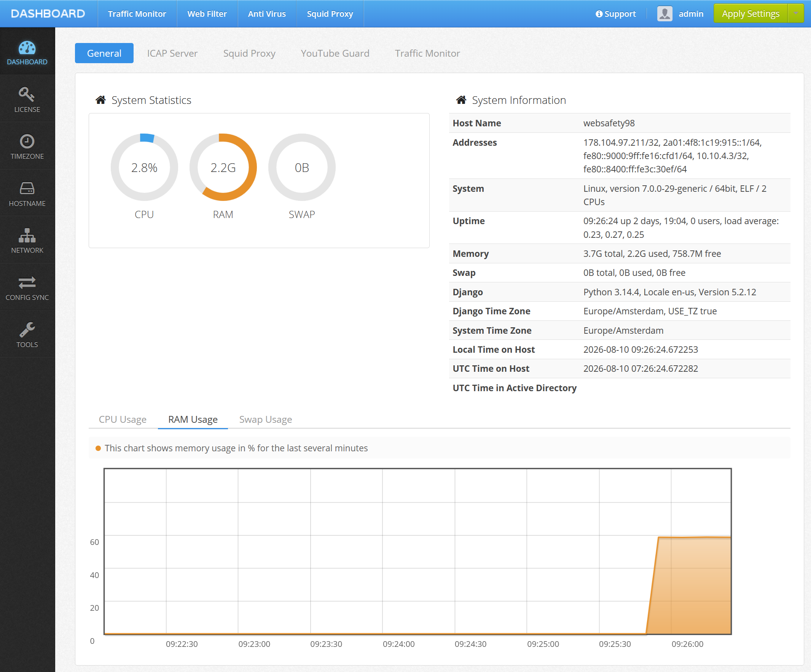Open the Timezone clock icon
The image size is (811, 672).
pos(27,141)
